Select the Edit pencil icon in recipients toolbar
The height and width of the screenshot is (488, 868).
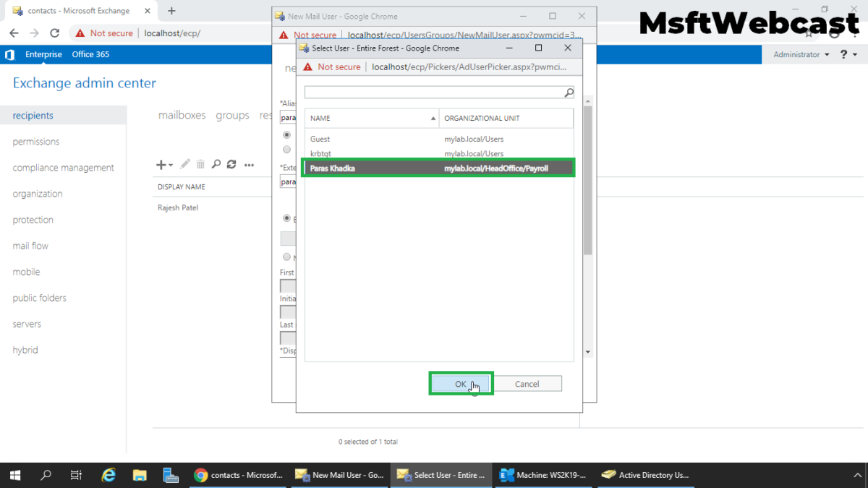pos(184,164)
